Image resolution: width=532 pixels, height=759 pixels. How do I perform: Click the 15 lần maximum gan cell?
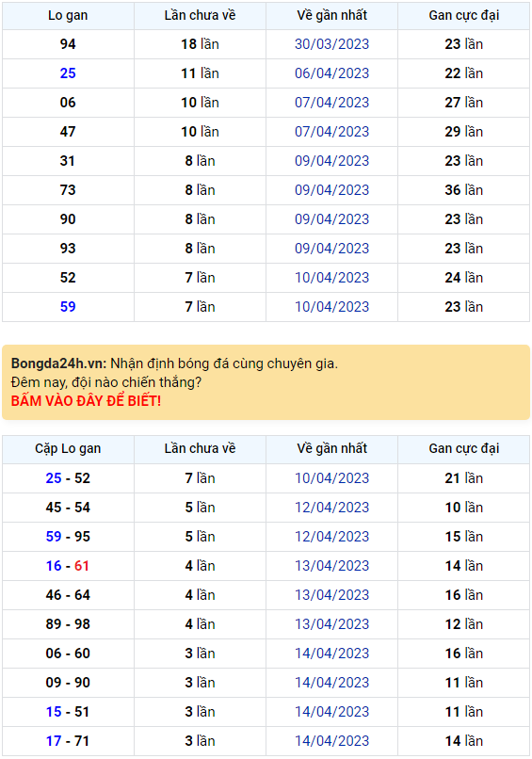(464, 537)
